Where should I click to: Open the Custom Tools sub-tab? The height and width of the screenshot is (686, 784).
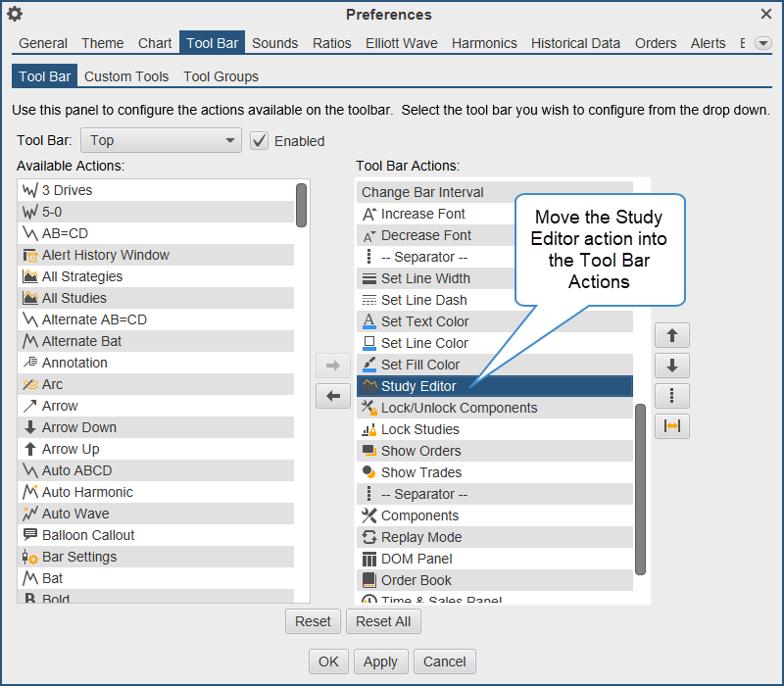(x=126, y=76)
